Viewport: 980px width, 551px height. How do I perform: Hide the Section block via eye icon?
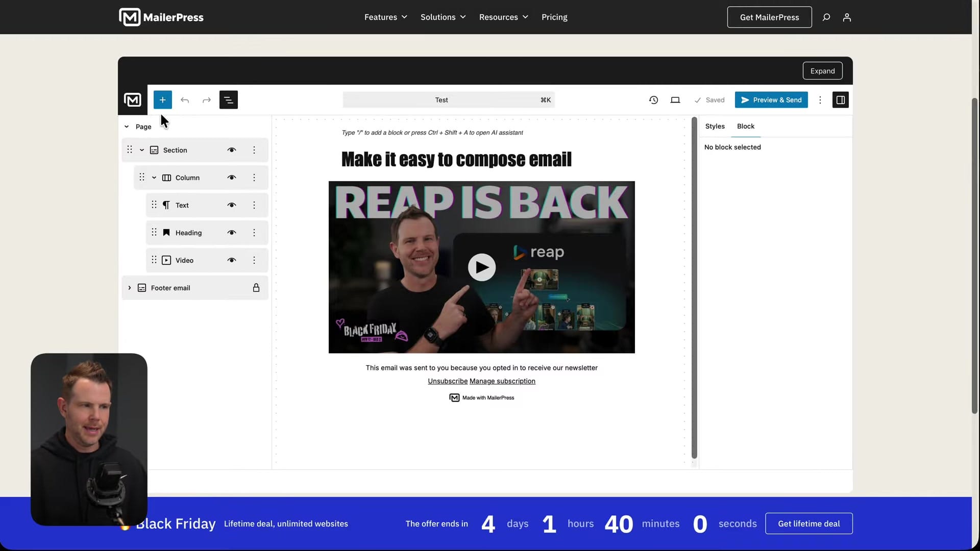232,150
